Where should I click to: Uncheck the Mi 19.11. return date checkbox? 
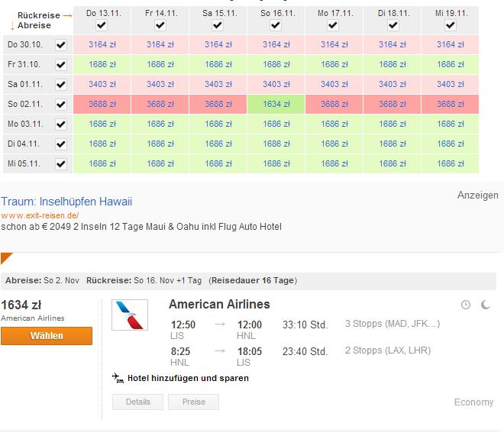[x=451, y=25]
